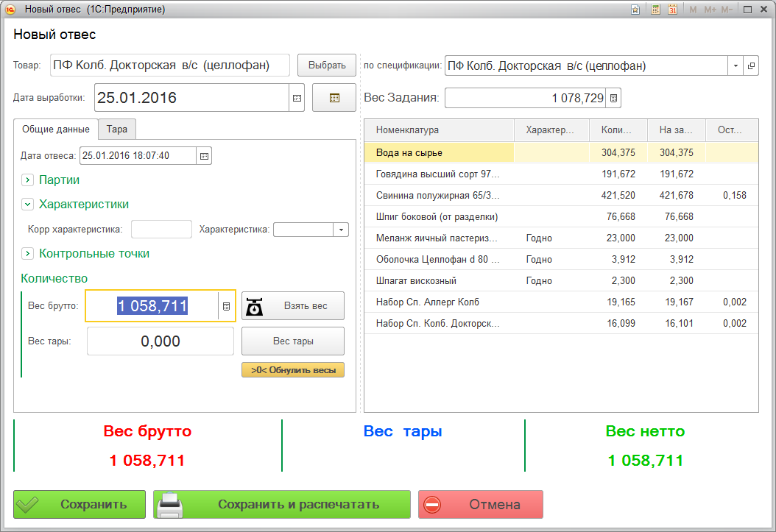Sort by Номенклатура column header
The height and width of the screenshot is (532, 776).
coord(439,130)
